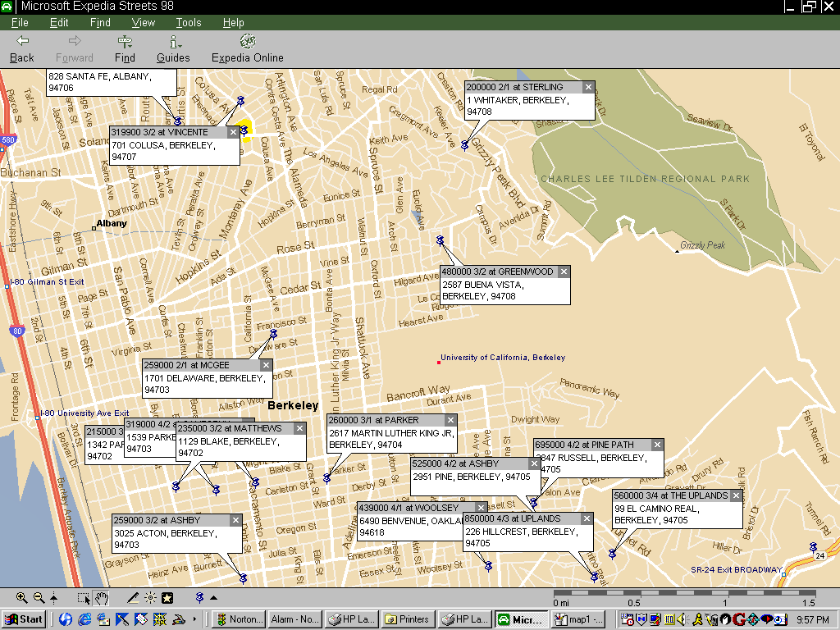Pick the highlighter pen tool
840x630 pixels.
(133, 597)
